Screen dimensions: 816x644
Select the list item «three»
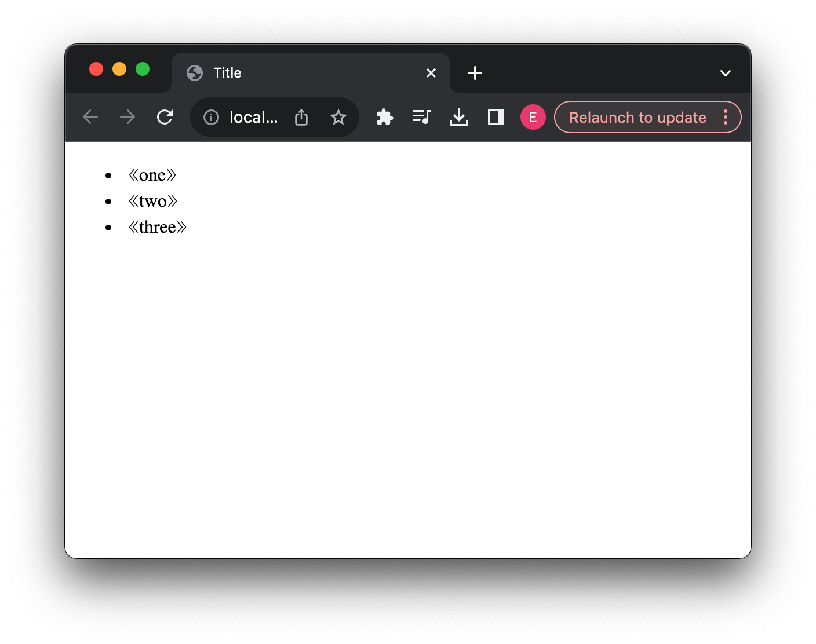pos(158,227)
